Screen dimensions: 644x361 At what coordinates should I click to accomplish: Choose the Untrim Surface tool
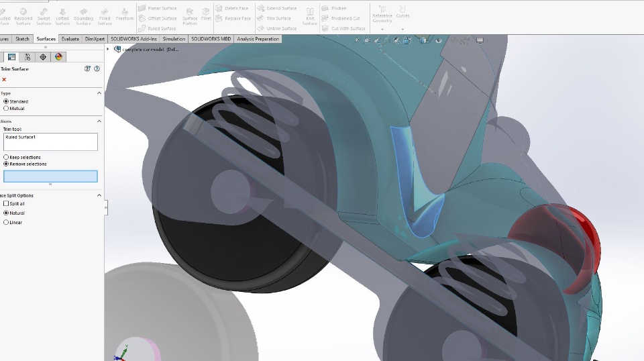[277, 28]
